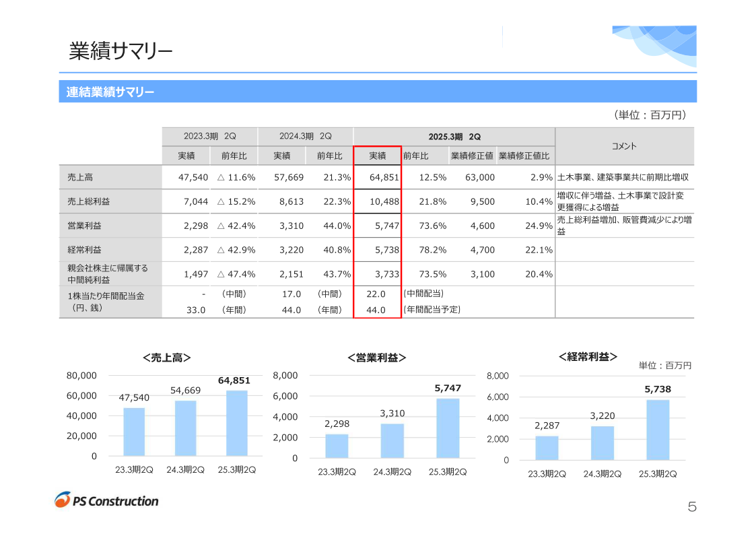Click the 73.6% cell
Image resolution: width=756 pixels, height=534 pixels.
tap(432, 226)
